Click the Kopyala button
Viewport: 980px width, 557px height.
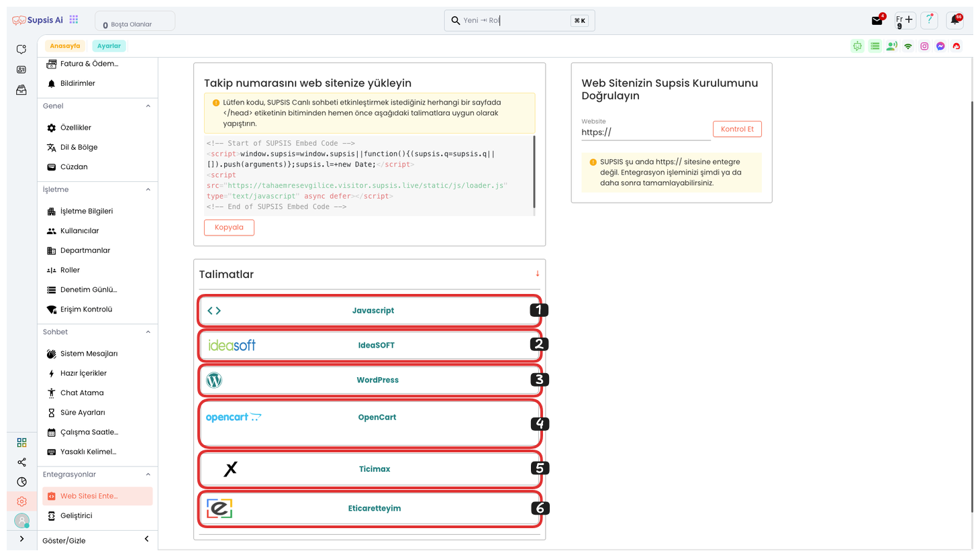coord(229,227)
